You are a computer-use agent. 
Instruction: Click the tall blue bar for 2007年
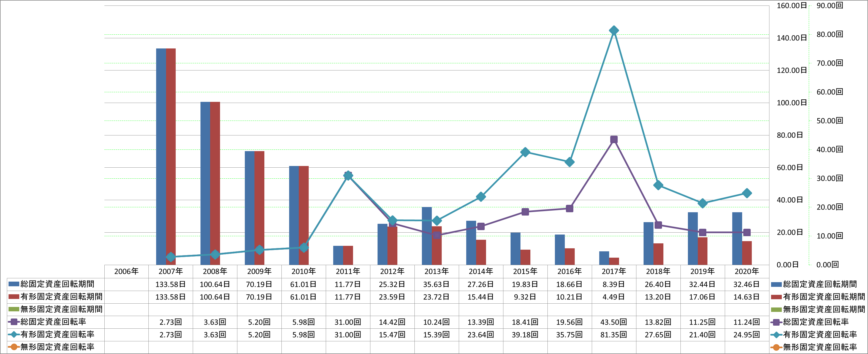161,157
